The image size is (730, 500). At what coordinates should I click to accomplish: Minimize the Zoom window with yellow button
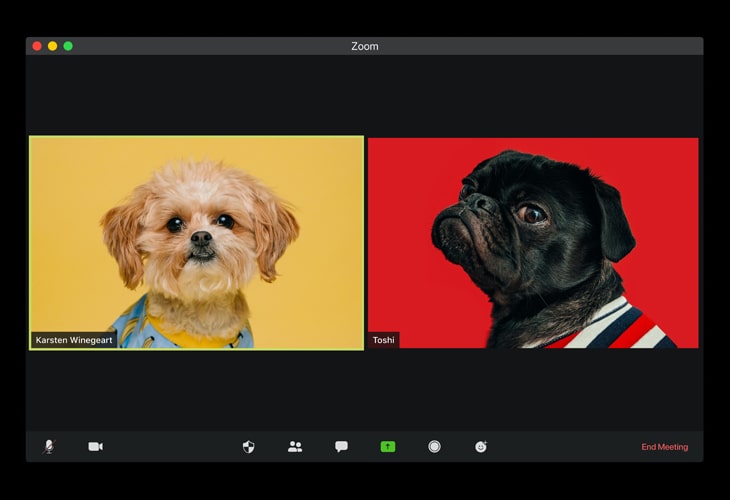point(52,46)
